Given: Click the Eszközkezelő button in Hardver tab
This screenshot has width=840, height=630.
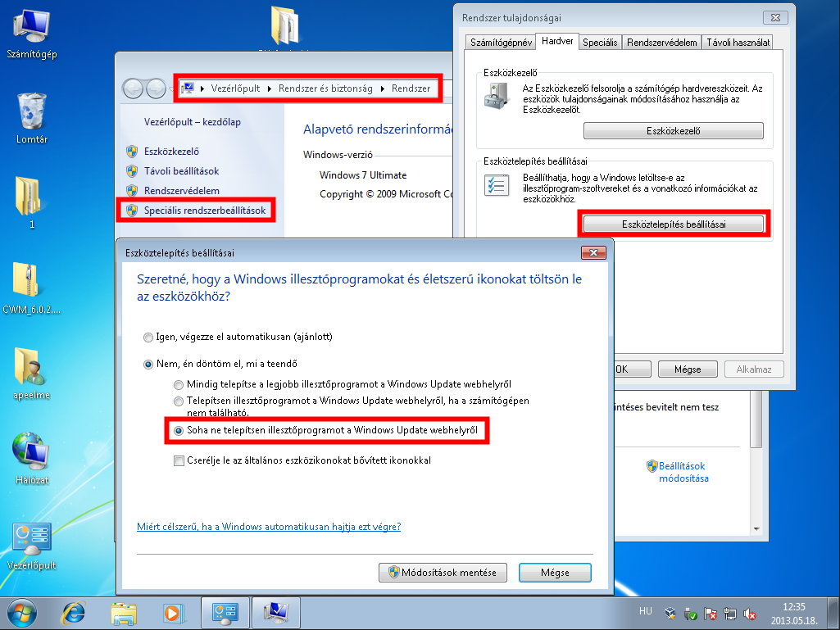Looking at the screenshot, I should pos(674,131).
